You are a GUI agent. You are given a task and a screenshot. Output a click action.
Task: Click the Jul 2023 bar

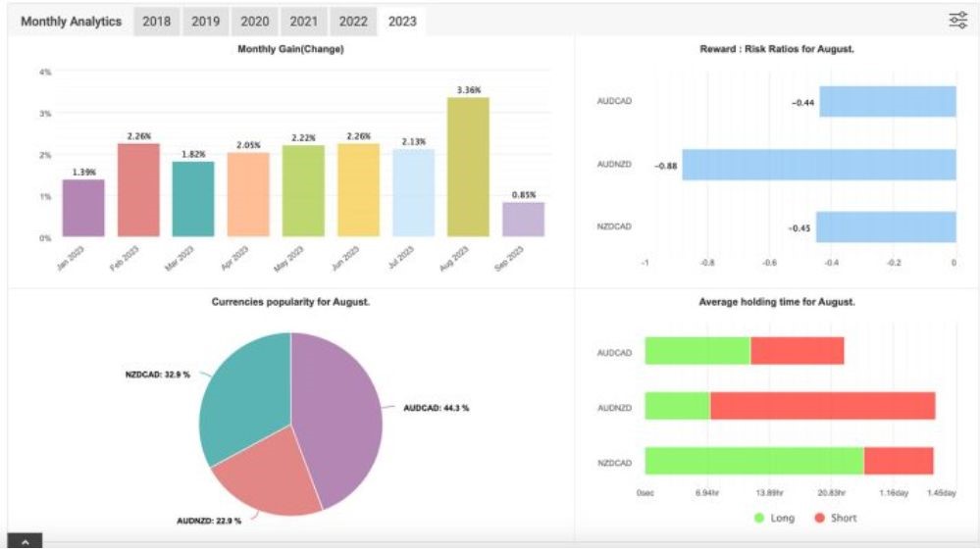tap(413, 193)
